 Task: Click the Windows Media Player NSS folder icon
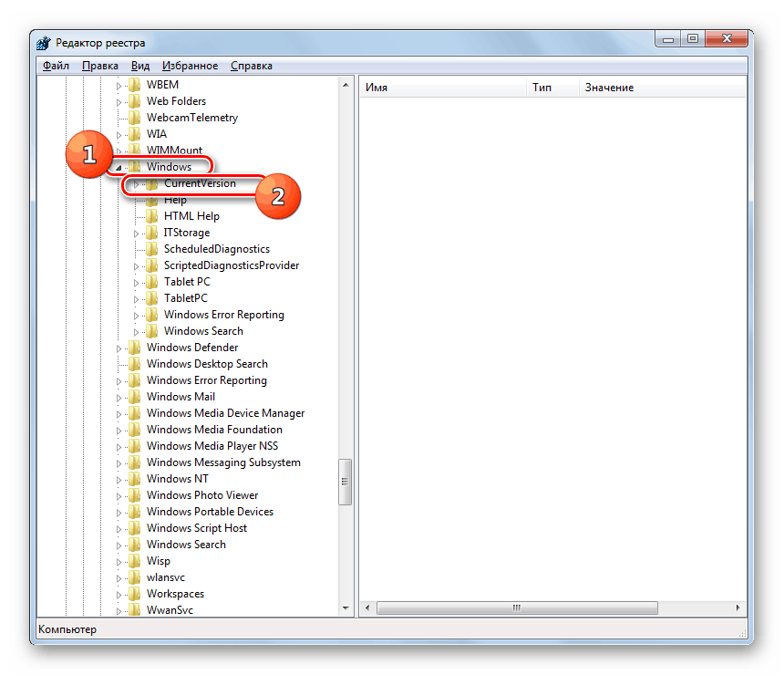(135, 446)
